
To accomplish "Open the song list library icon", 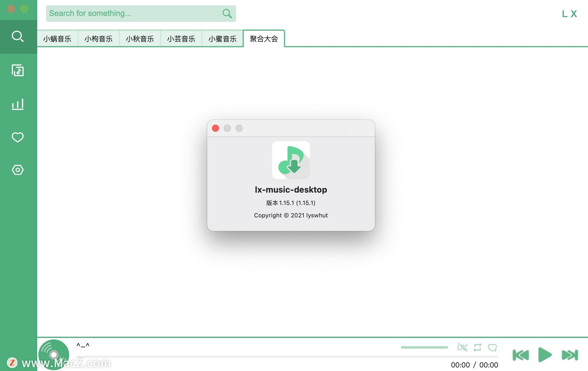I will (x=18, y=70).
